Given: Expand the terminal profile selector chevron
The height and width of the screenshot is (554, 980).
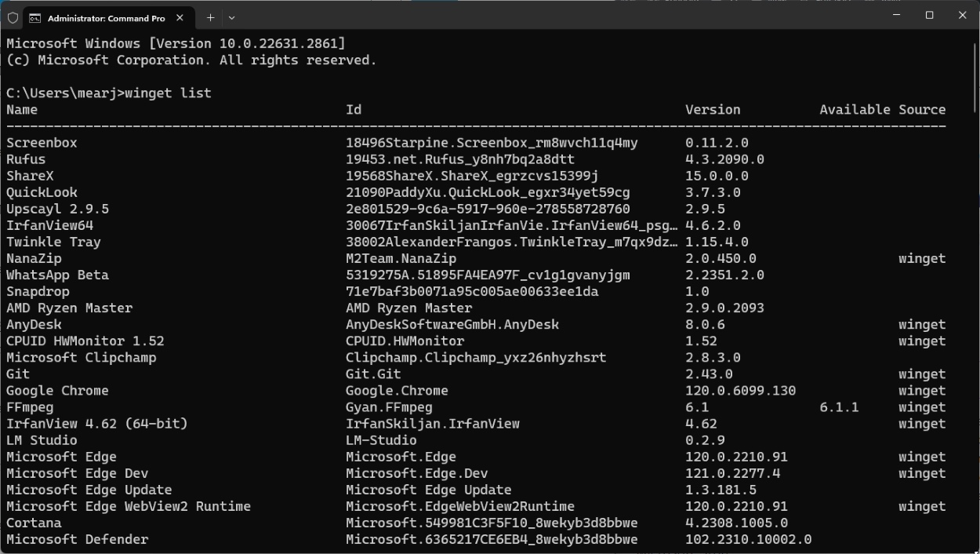Looking at the screenshot, I should point(231,17).
